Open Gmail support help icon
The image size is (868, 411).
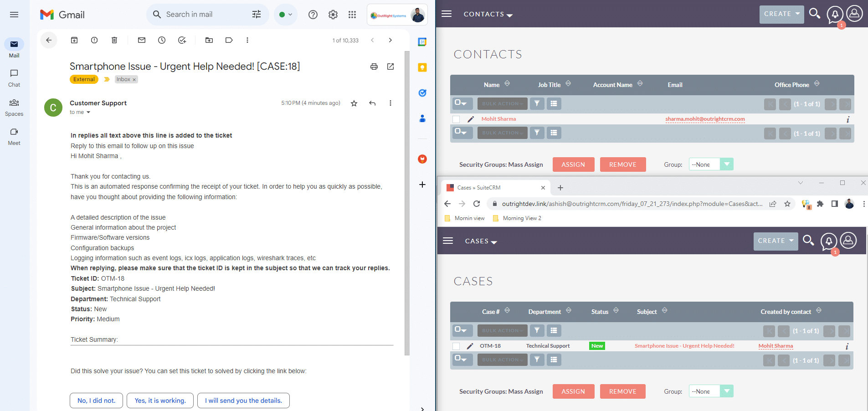click(x=313, y=15)
